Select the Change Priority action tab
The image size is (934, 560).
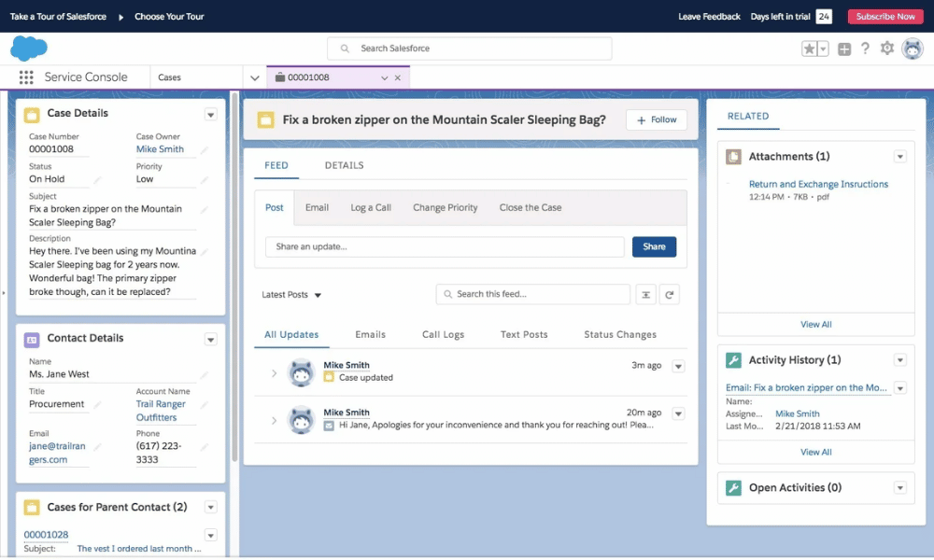tap(445, 208)
